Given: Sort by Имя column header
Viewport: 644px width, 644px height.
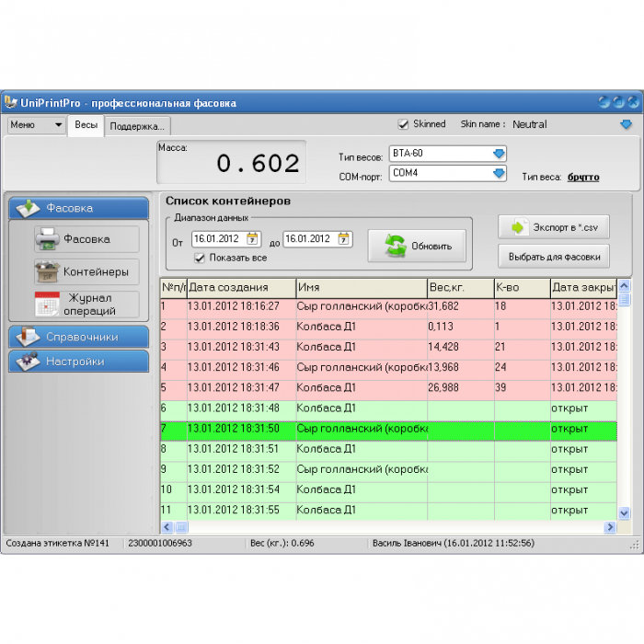Looking at the screenshot, I should tap(362, 287).
